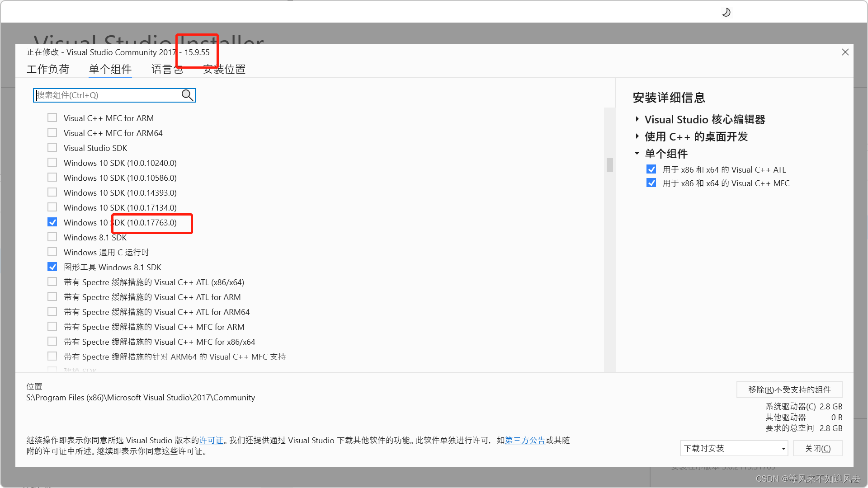Click the component list scrollbar thumb
The width and height of the screenshot is (868, 488).
click(x=610, y=165)
